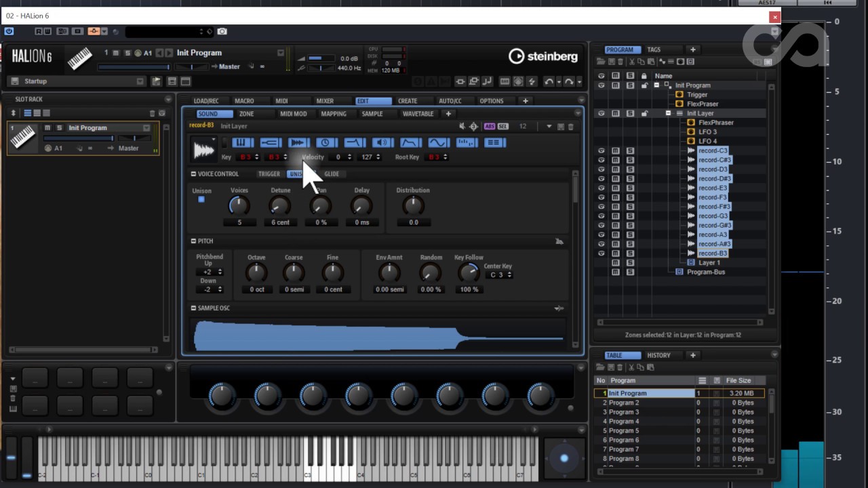Viewport: 868px width, 488px height.
Task: Select the Trigger voice control page
Action: click(269, 174)
